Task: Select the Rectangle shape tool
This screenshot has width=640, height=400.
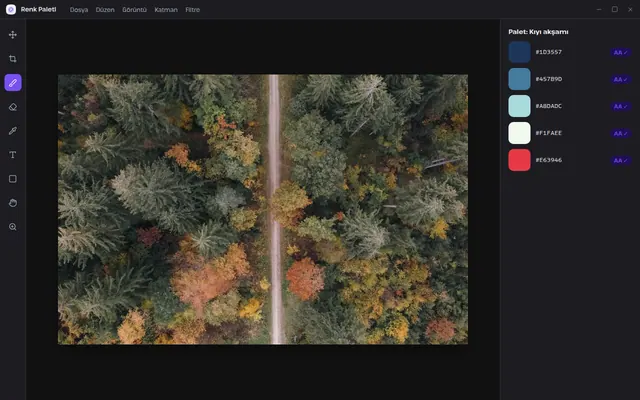Action: click(13, 179)
